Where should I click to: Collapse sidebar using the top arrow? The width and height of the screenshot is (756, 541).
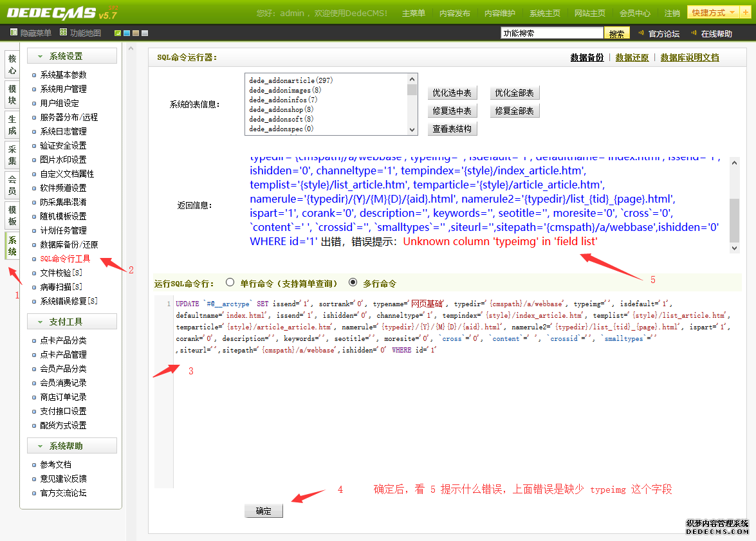click(131, 49)
